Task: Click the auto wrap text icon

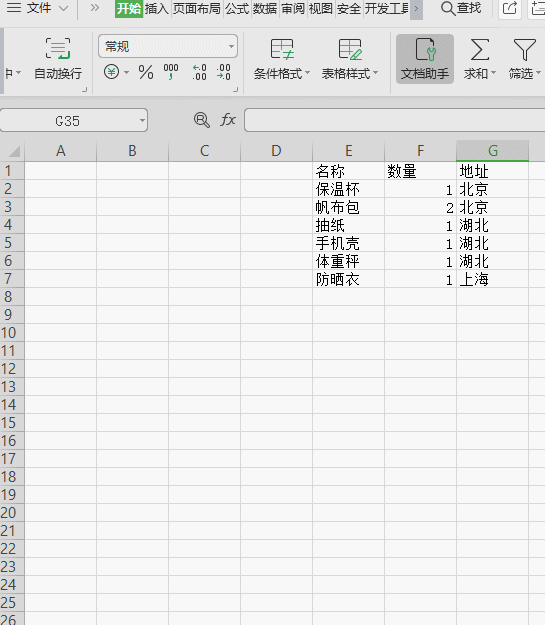Action: [58, 49]
